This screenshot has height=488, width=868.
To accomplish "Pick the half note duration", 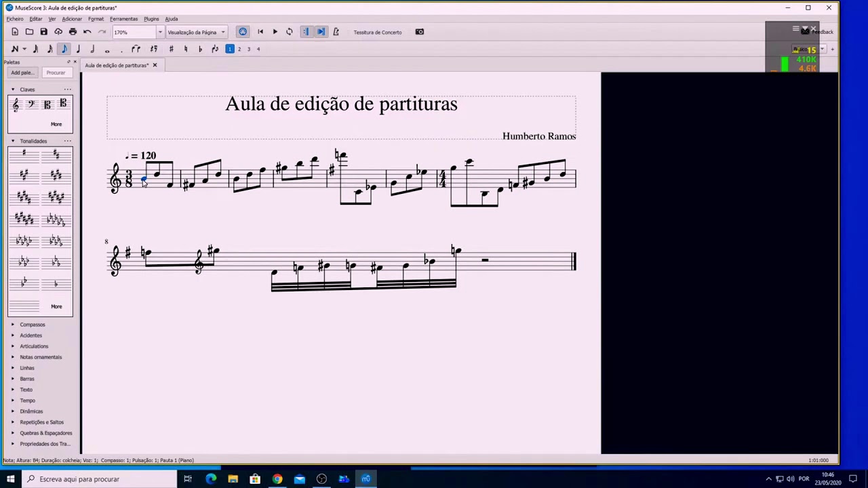I will point(92,49).
